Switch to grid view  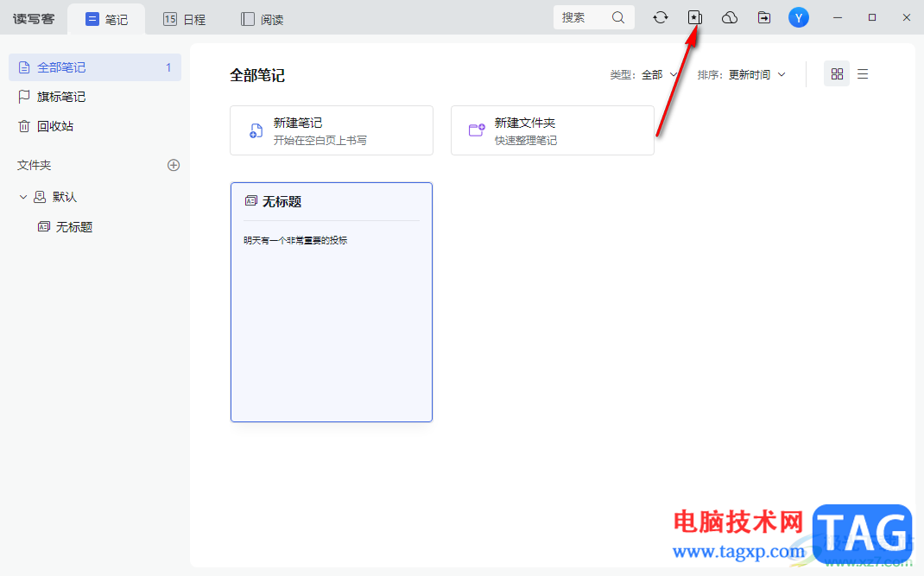[837, 73]
